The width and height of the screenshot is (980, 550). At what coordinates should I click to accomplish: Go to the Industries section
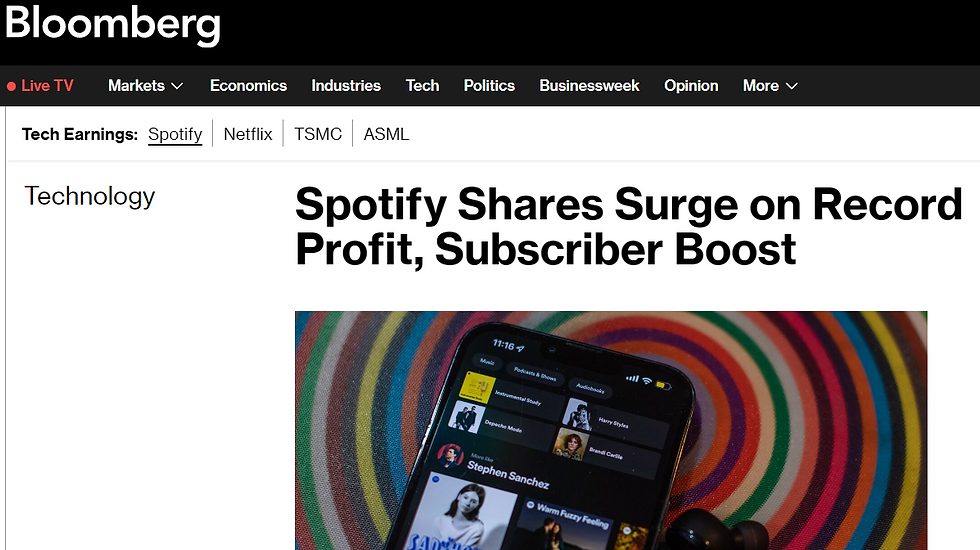(x=346, y=86)
